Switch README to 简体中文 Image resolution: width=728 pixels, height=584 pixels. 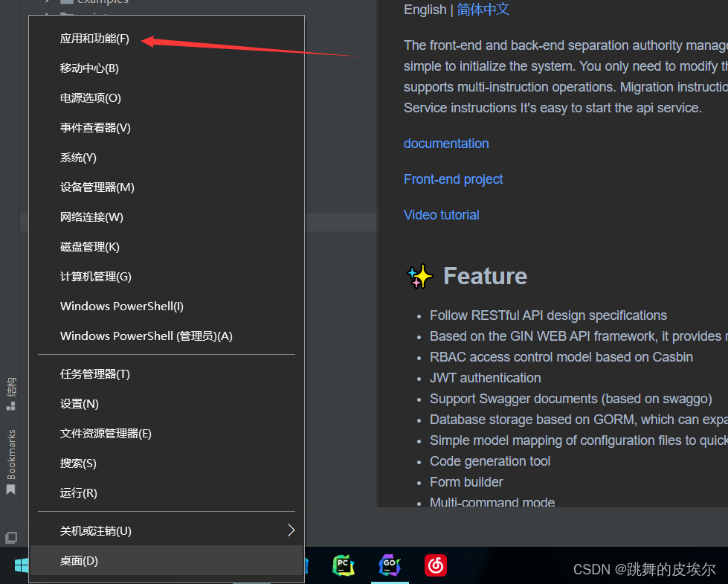483,9
